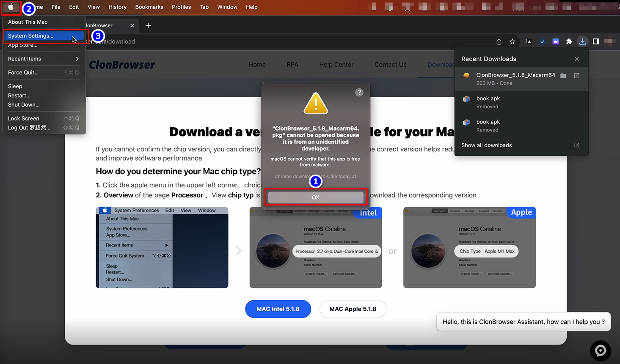Image resolution: width=620 pixels, height=364 pixels.
Task: Open the Extensions puzzle-piece menu
Action: pos(569,41)
